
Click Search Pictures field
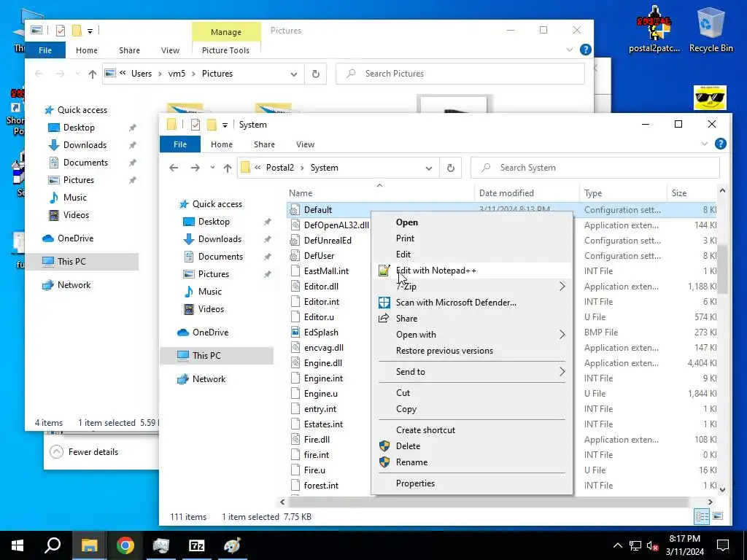[x=460, y=74]
